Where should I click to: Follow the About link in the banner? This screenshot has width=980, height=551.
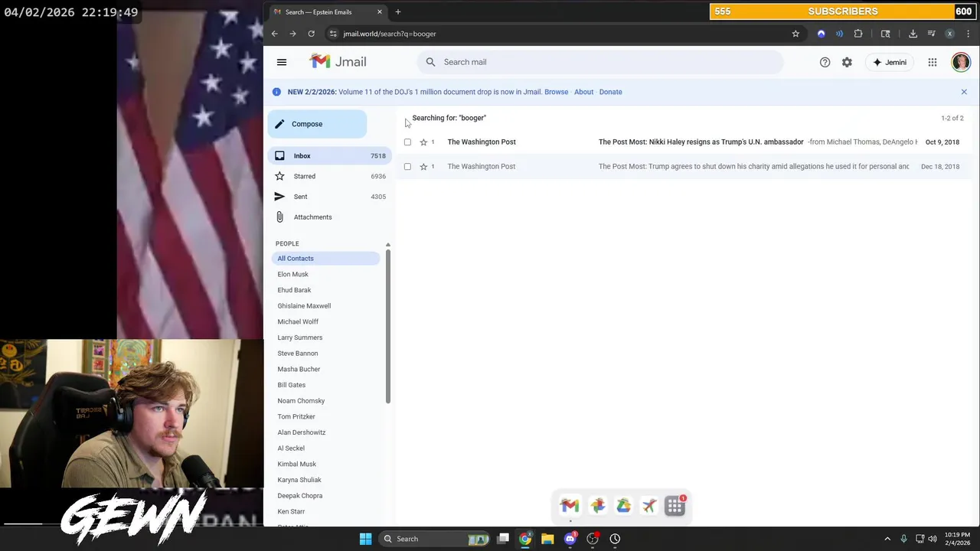[583, 92]
